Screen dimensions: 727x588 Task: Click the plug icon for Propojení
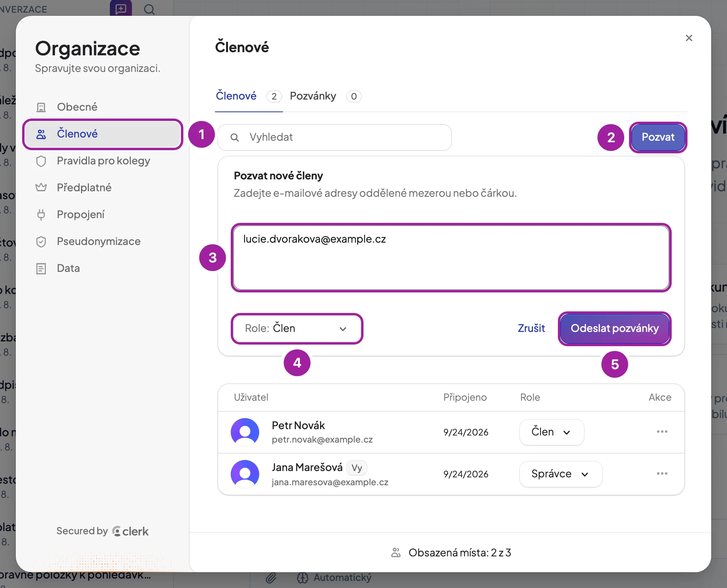pos(41,215)
